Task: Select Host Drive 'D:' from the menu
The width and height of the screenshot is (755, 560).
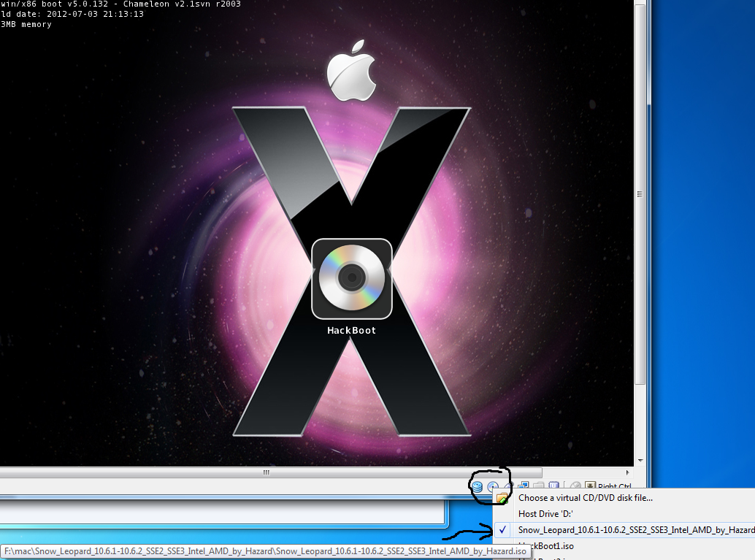Action: tap(624, 514)
